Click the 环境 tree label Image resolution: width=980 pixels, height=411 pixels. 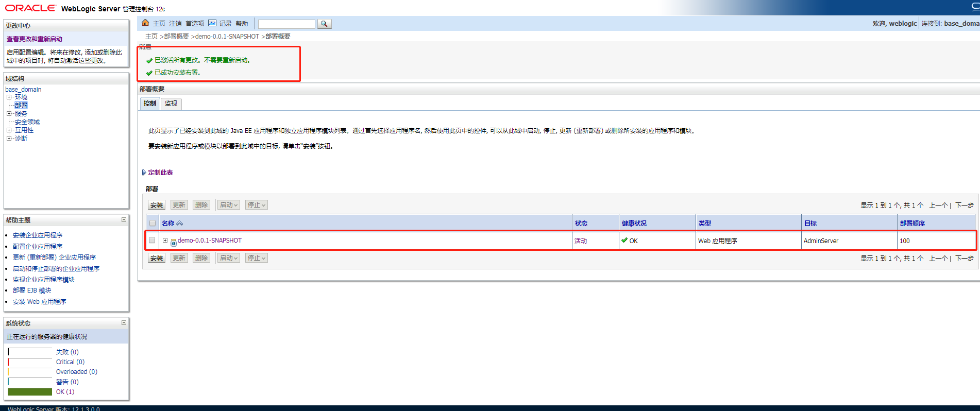(21, 97)
